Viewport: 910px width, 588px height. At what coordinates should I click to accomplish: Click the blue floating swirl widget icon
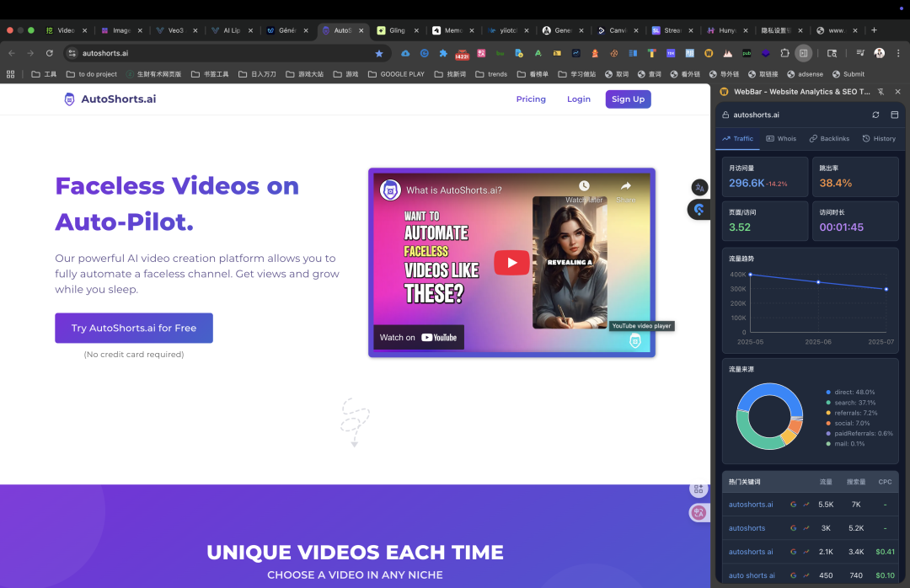click(699, 210)
